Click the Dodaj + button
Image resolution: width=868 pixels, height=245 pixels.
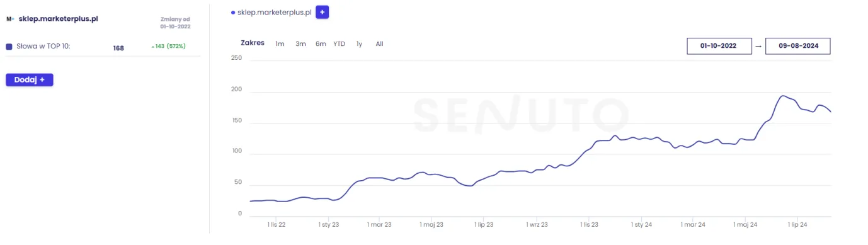pos(30,80)
